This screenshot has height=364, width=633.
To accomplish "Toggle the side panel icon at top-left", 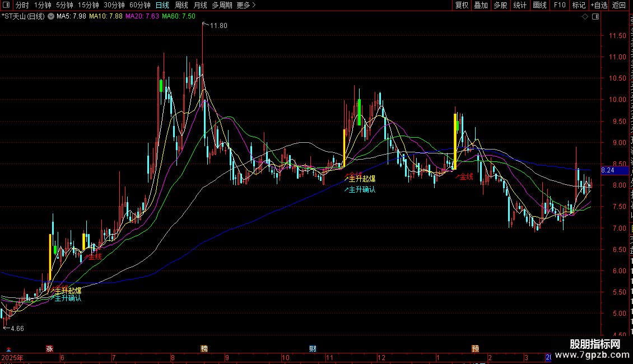I will (6, 5).
